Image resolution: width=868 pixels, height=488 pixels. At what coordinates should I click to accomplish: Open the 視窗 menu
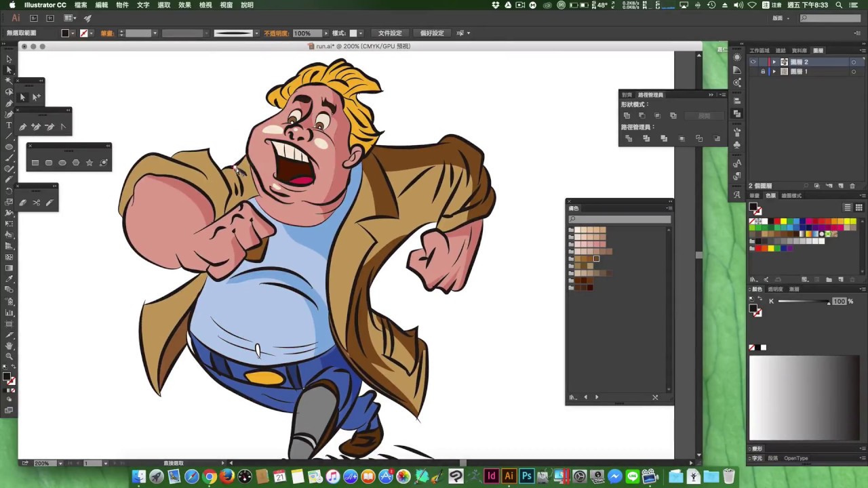(226, 5)
